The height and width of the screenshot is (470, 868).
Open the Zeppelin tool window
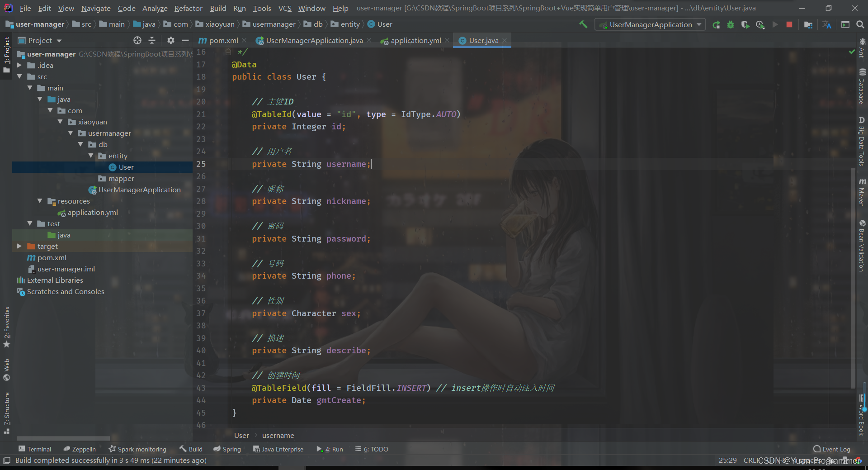(80, 449)
